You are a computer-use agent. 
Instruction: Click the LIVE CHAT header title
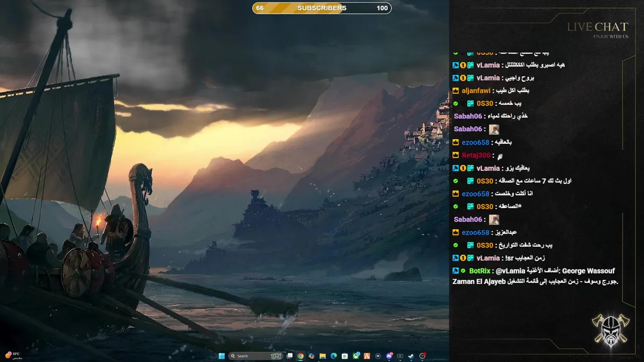[598, 27]
